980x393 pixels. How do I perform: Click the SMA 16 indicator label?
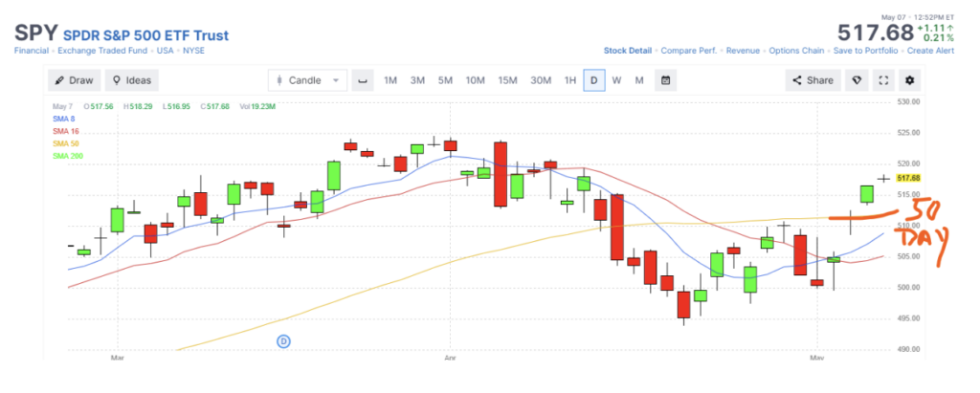(64, 131)
